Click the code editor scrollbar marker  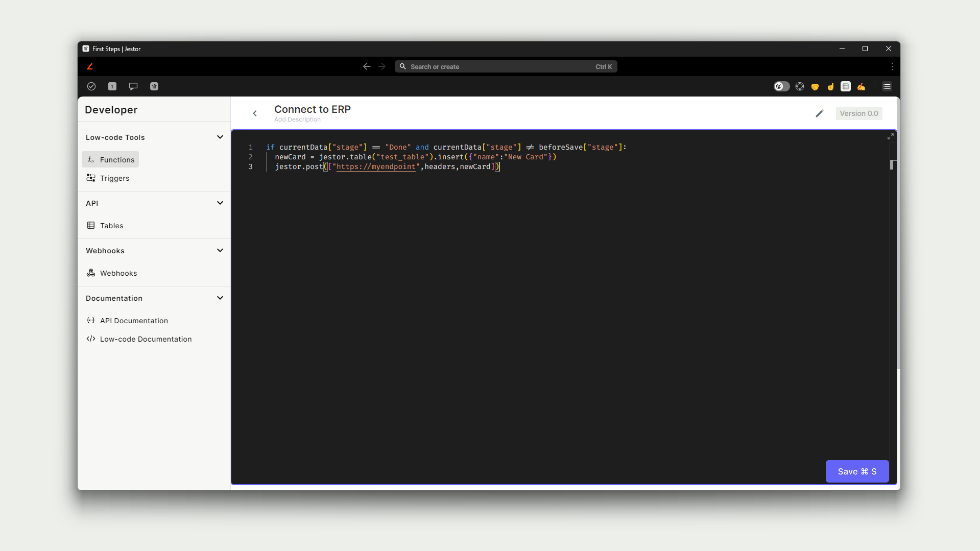pyautogui.click(x=892, y=164)
